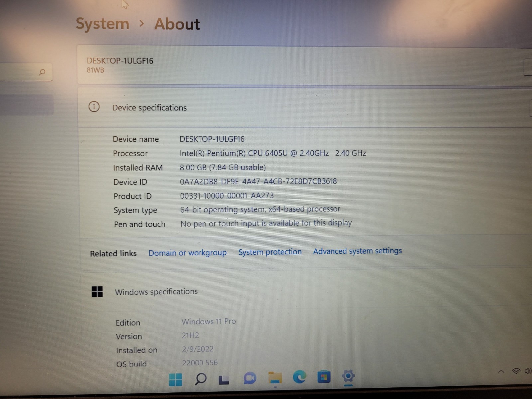Image resolution: width=532 pixels, height=399 pixels.
Task: Select the Device ID value 0A7A2DB8
Action: click(x=258, y=181)
